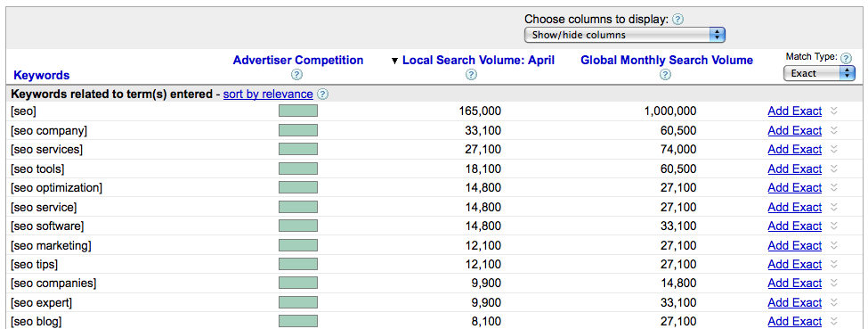868x329 pixels.
Task: Expand options arrow for [seo blog] row
Action: pos(834,321)
